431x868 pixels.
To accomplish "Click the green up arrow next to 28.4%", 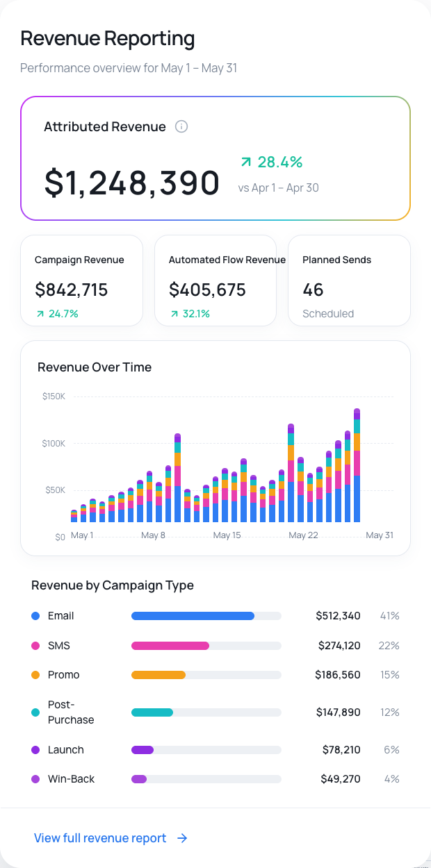I will 245,162.
